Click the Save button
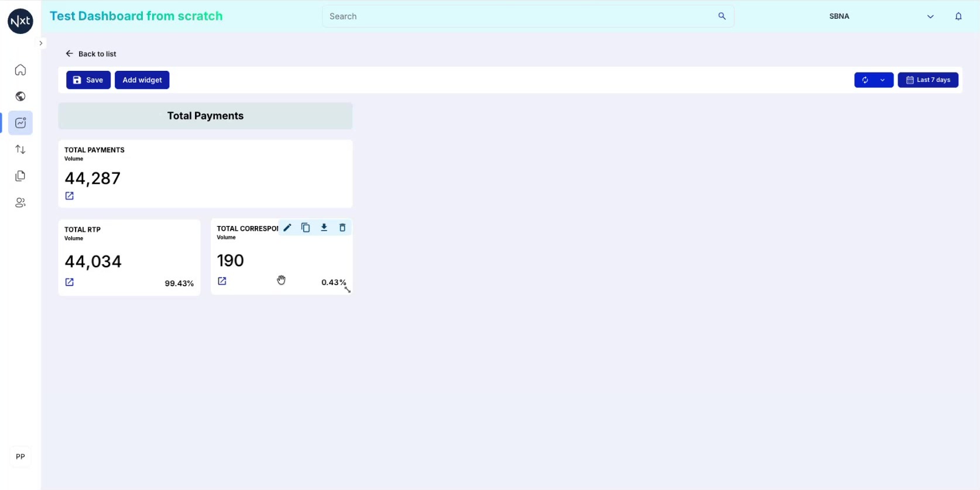Screen dimensions: 980x490 pos(88,80)
